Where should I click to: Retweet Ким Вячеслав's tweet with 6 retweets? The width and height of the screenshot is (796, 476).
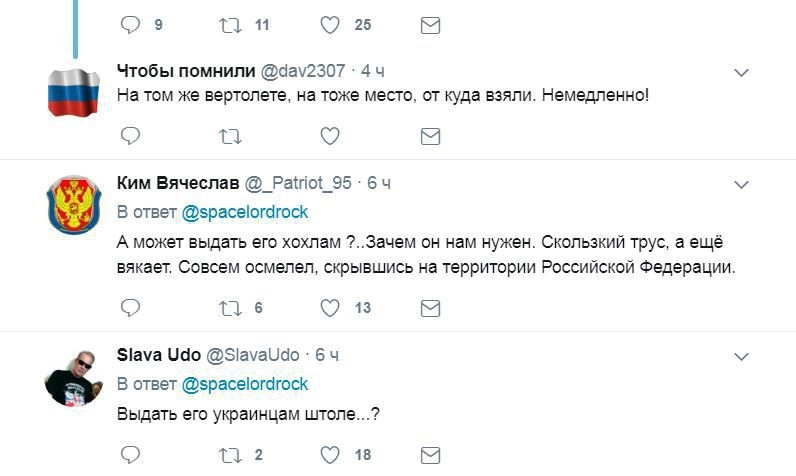click(231, 308)
